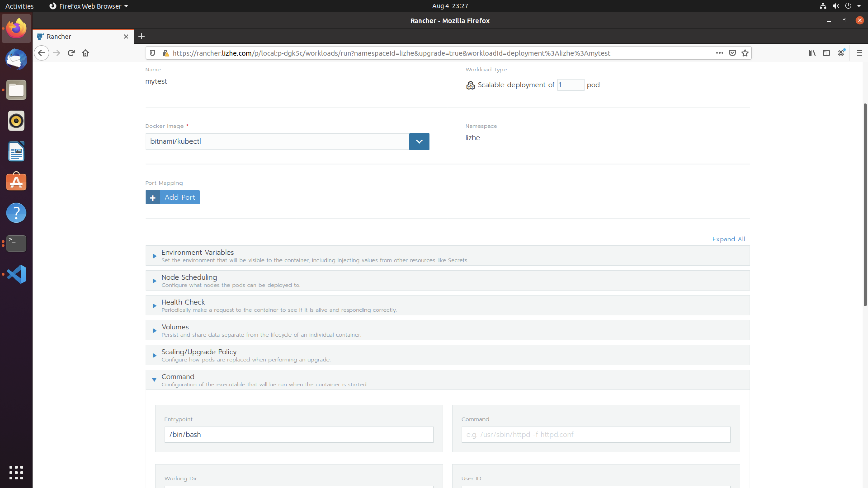Open clock and calendar panel
Image resolution: width=868 pixels, height=488 pixels.
[x=450, y=6]
